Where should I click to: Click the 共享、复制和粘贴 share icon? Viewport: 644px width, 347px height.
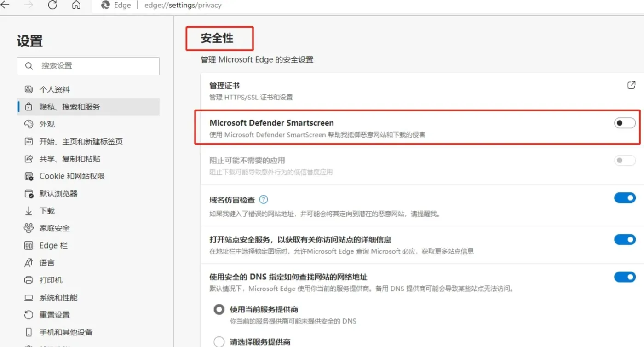[x=29, y=159]
